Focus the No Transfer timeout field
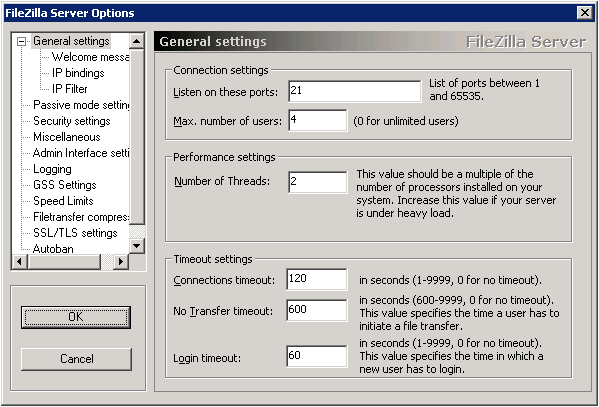Viewport: 599px width, 407px height. pyautogui.click(x=317, y=310)
